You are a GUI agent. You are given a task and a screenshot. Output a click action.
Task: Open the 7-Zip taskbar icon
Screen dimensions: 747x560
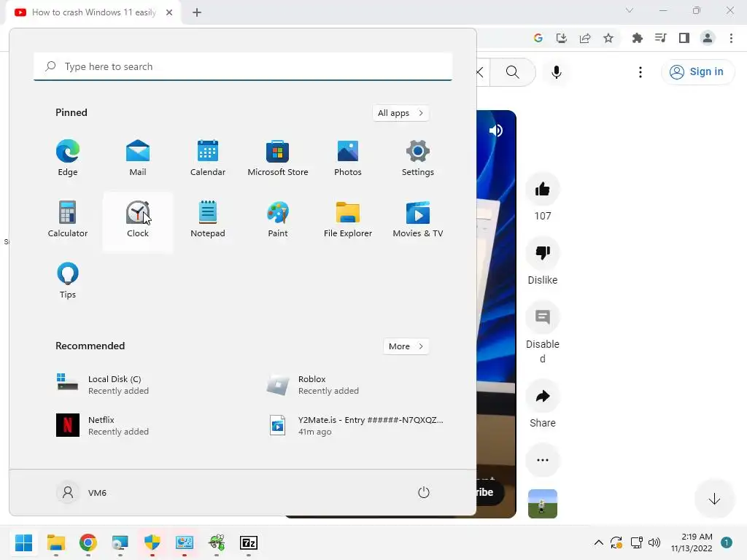[249, 542]
